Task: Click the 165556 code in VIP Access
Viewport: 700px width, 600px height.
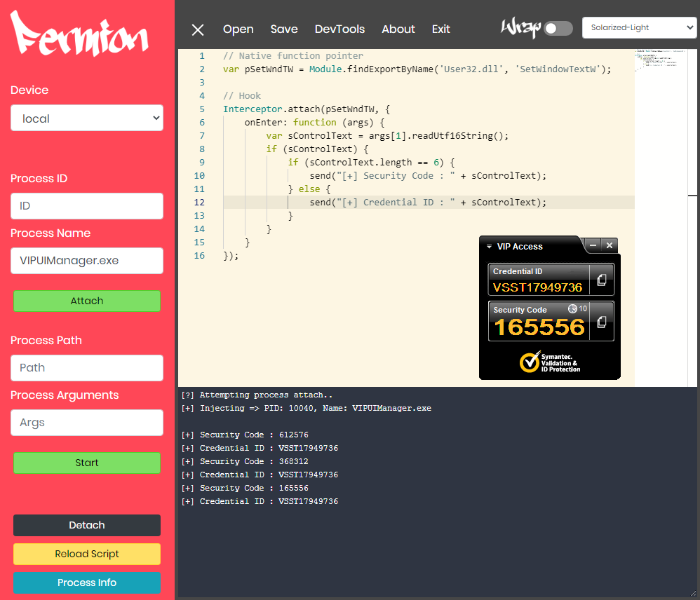Action: [539, 327]
